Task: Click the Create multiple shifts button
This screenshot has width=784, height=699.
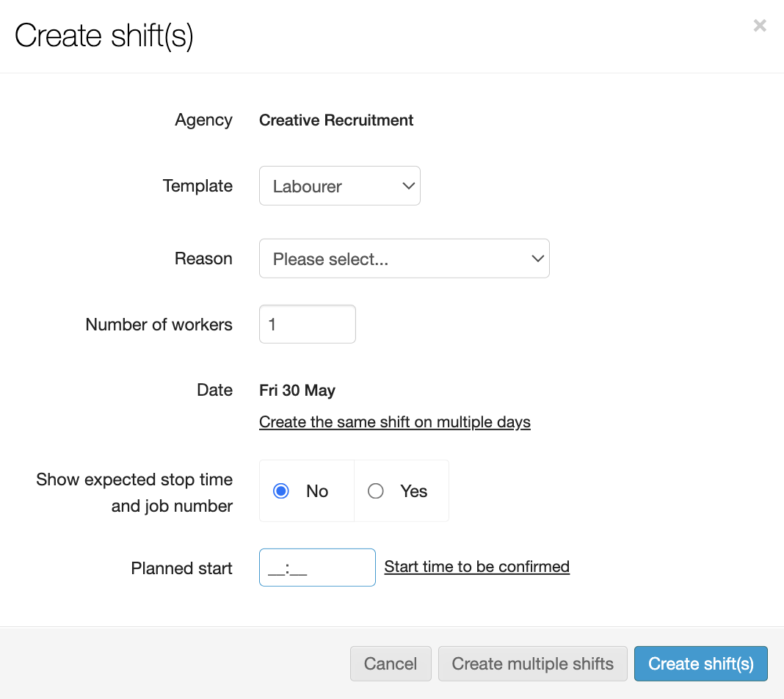Action: point(532,664)
